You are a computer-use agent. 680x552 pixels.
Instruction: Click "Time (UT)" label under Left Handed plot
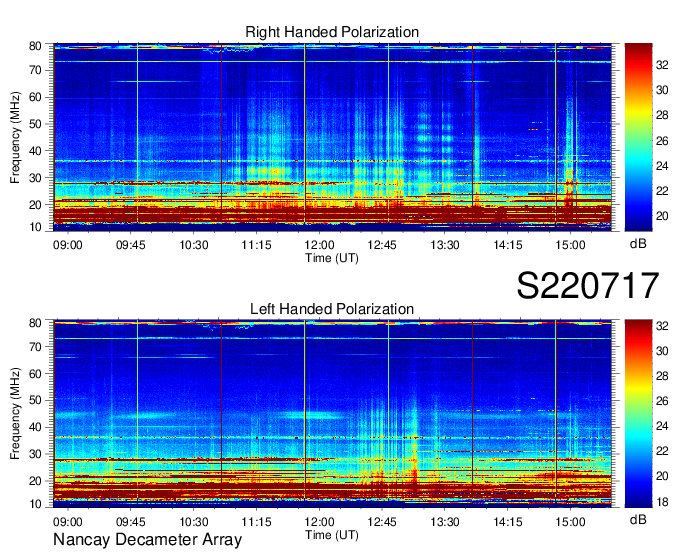point(332,535)
